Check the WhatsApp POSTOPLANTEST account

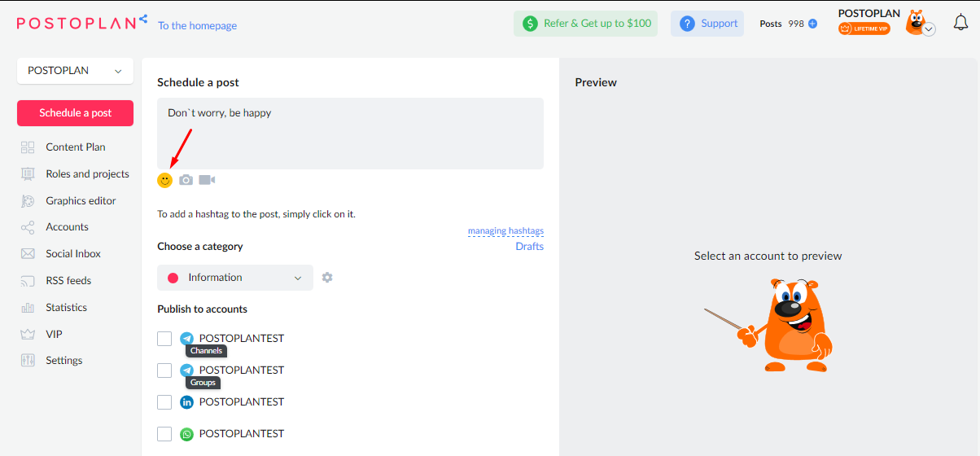point(164,434)
